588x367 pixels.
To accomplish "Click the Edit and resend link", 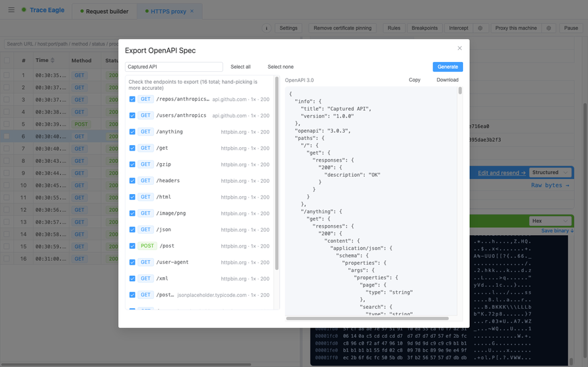I will 501,173.
